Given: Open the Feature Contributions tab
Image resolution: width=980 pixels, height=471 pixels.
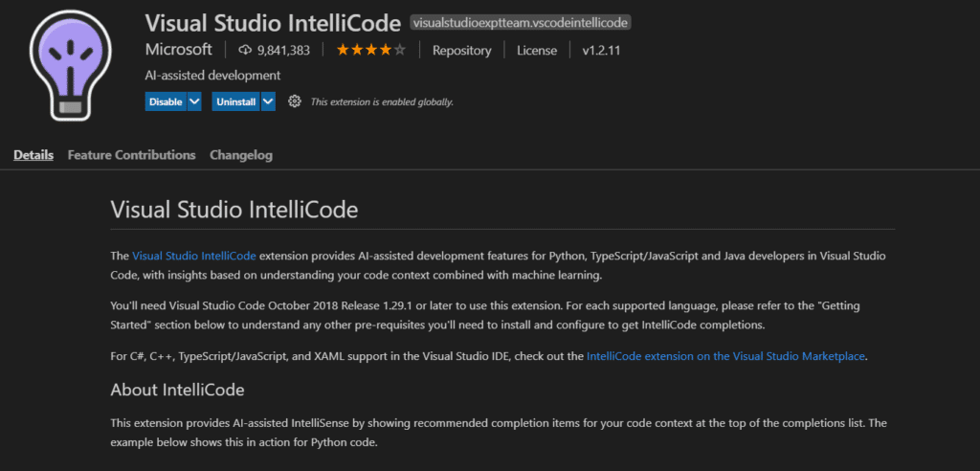Looking at the screenshot, I should [x=131, y=155].
